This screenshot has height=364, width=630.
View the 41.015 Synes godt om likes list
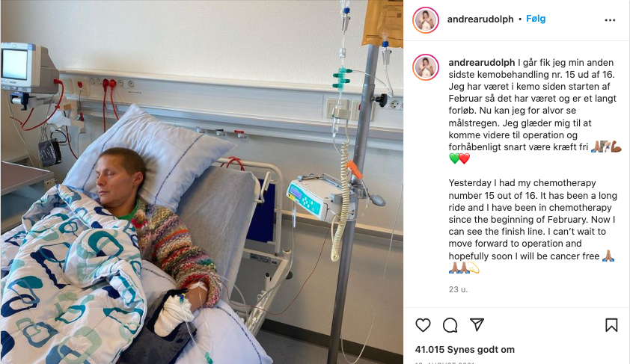point(465,350)
